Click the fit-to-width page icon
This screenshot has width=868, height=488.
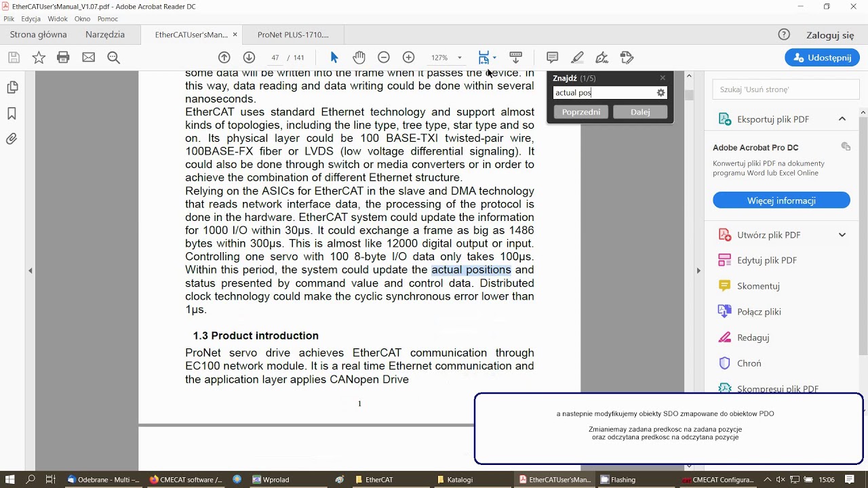(484, 58)
